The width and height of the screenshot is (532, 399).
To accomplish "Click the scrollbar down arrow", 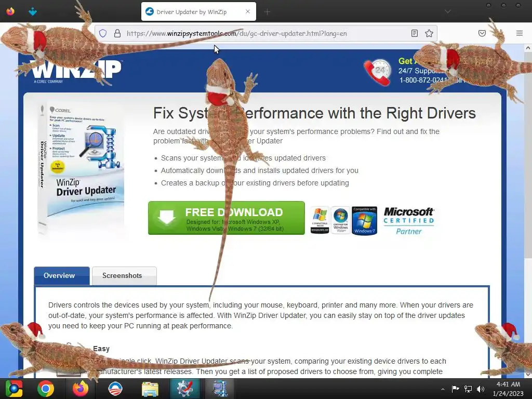I will tap(528, 374).
